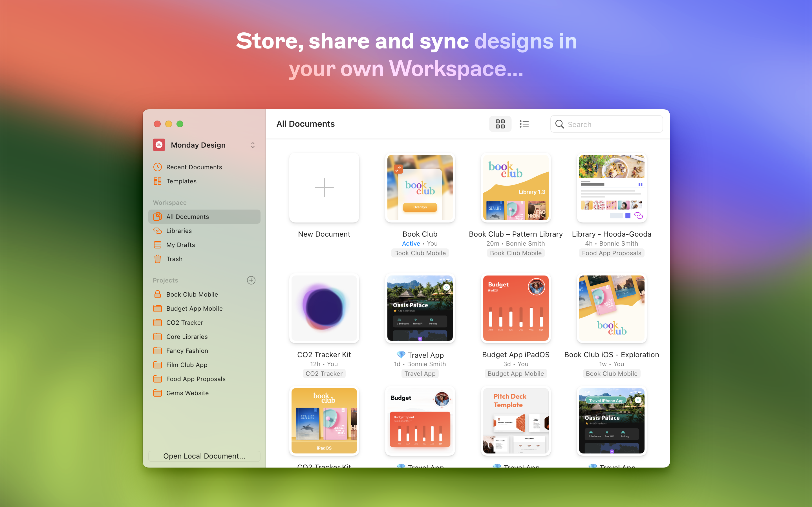The image size is (812, 507).
Task: Expand the Monday Design workspace switcher
Action: 253,145
